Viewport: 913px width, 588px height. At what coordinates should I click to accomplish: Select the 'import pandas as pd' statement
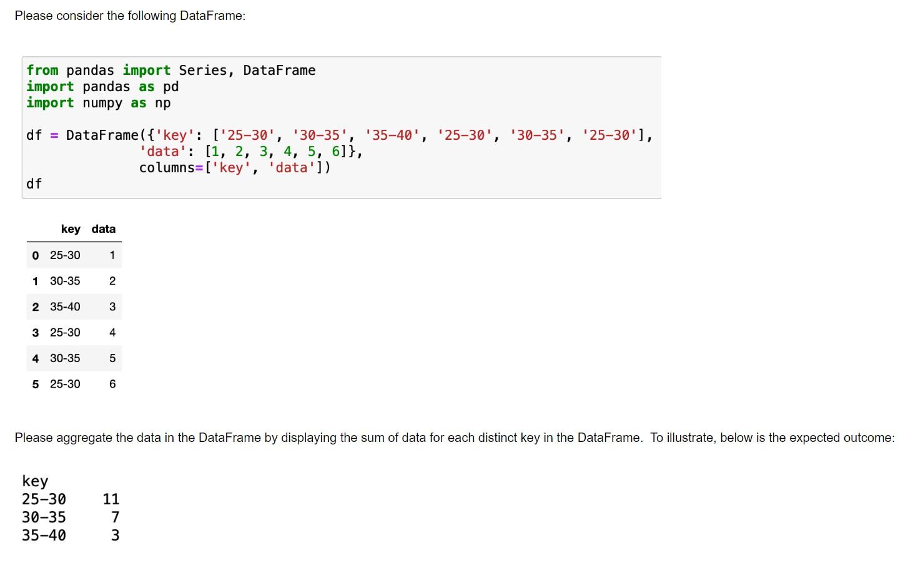102,86
